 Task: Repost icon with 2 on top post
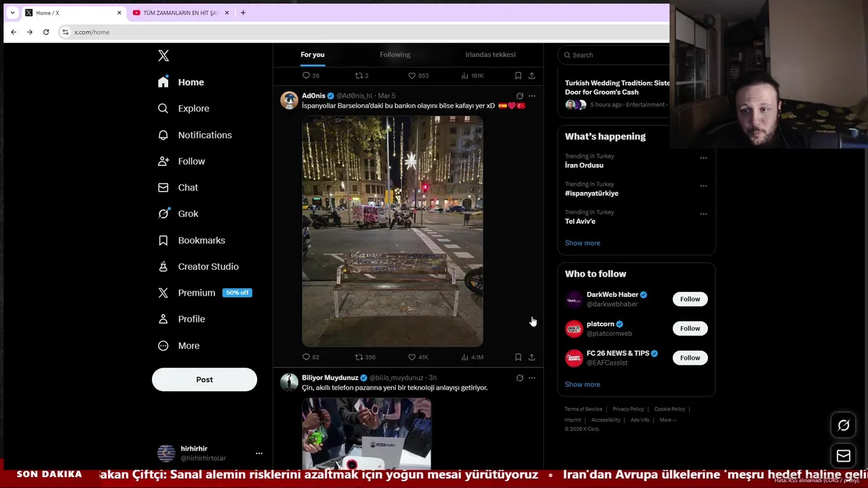coord(361,76)
